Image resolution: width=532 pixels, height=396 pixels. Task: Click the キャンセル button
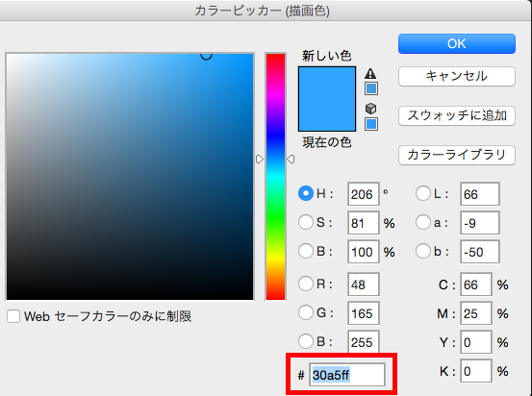(x=457, y=76)
